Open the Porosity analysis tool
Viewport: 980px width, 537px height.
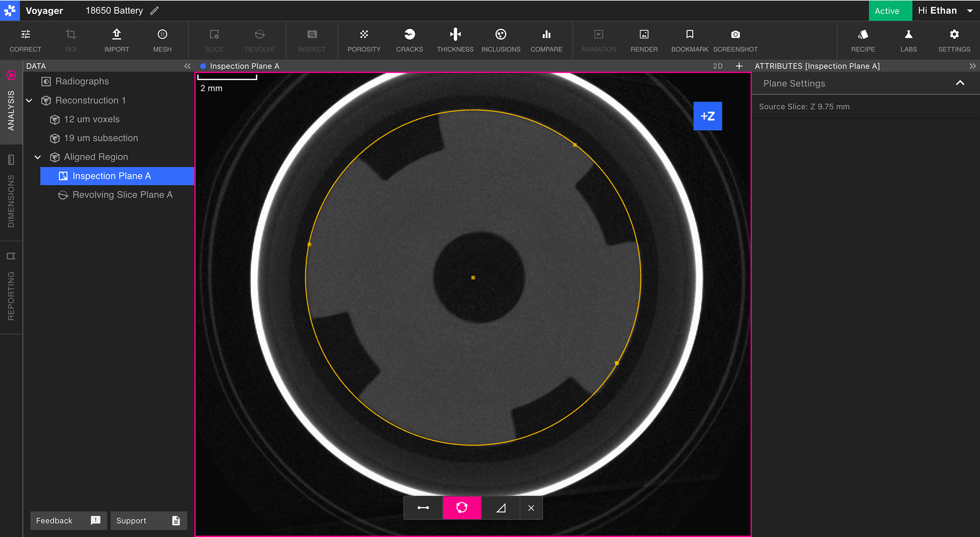364,41
